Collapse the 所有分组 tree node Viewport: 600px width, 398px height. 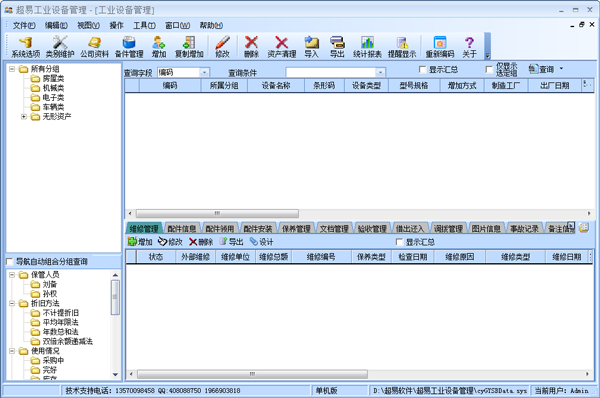[12, 69]
